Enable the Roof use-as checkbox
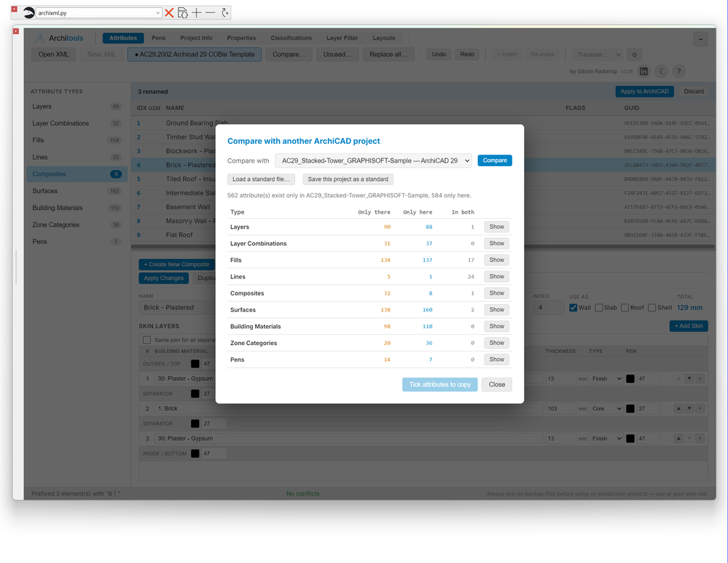The width and height of the screenshot is (728, 563). (x=625, y=308)
